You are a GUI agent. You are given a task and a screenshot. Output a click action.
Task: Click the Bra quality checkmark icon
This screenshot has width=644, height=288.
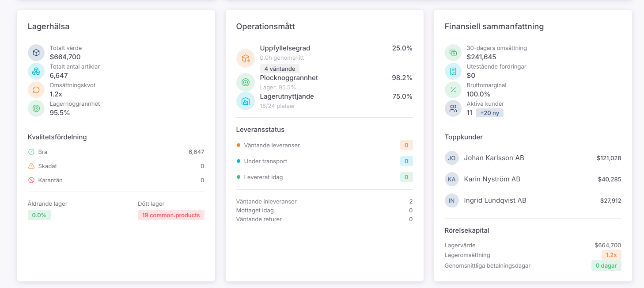point(31,152)
